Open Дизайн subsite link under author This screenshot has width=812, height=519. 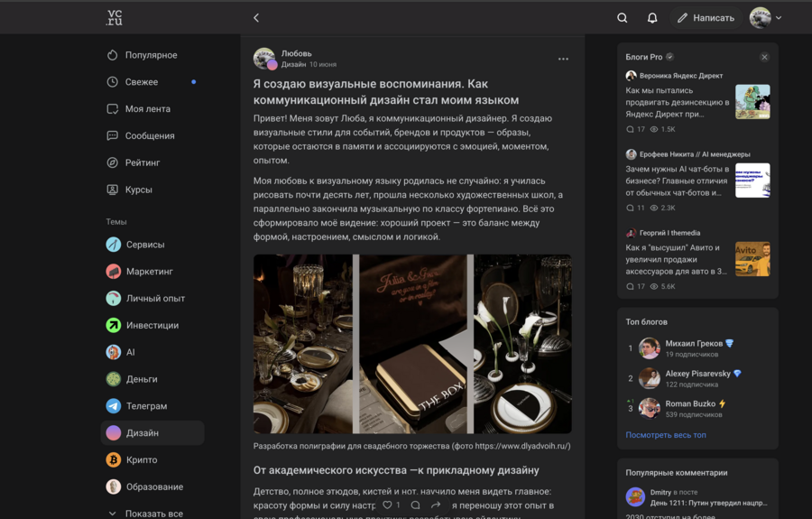[x=293, y=65]
